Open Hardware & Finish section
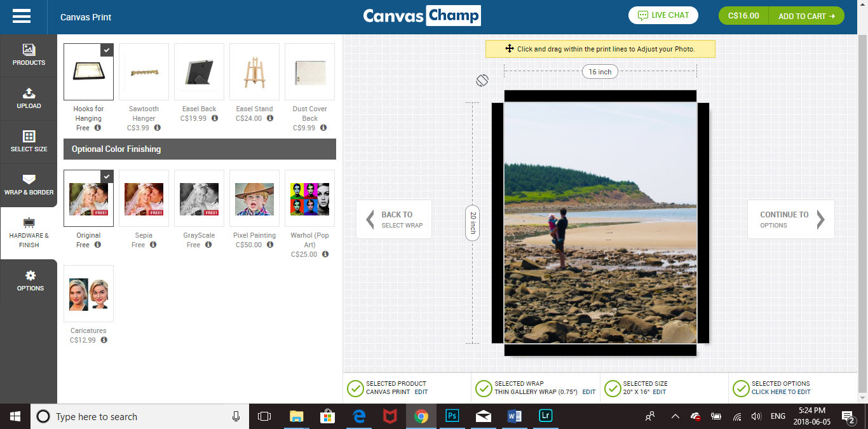 coord(29,233)
